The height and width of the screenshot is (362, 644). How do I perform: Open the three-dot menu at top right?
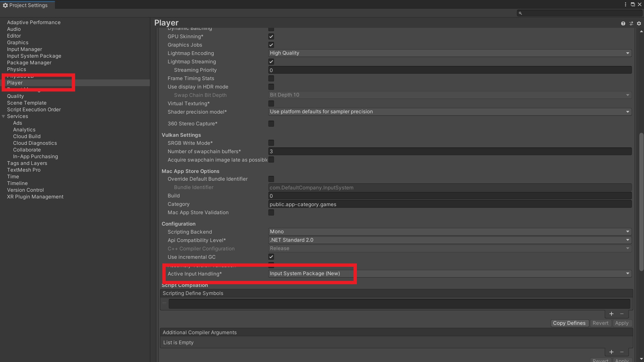coord(625,4)
